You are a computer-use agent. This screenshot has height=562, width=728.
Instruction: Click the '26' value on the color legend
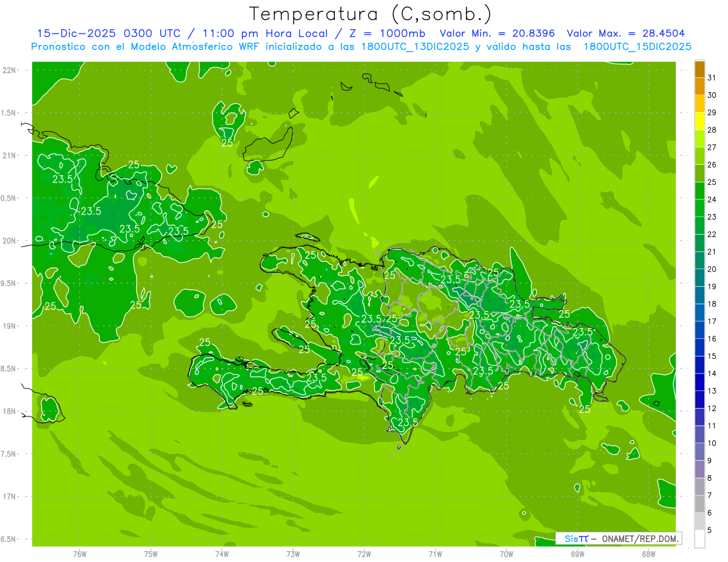[712, 164]
